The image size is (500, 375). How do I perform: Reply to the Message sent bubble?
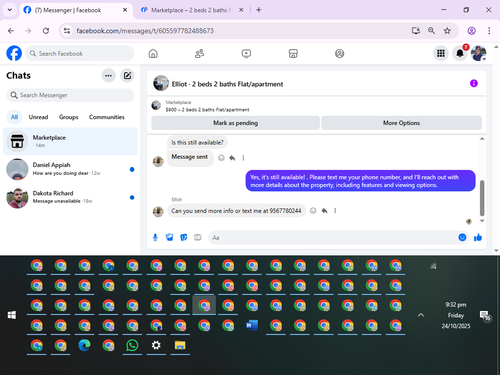[232, 158]
